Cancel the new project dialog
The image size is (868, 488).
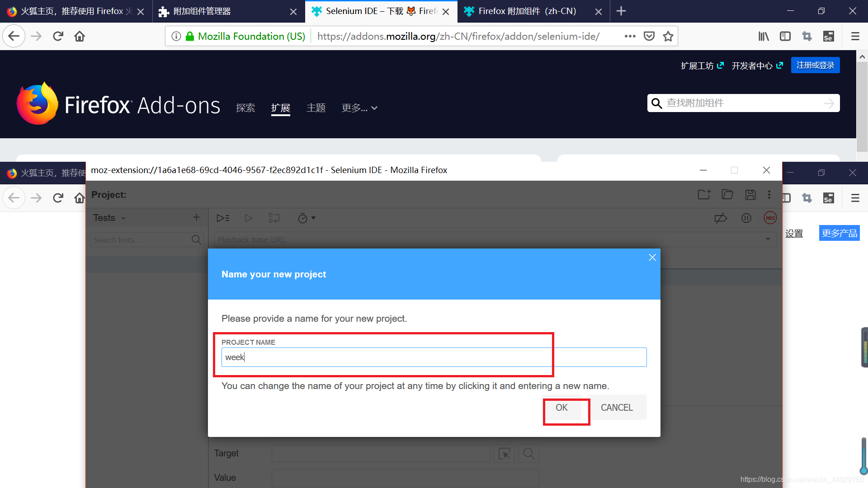[x=617, y=408]
